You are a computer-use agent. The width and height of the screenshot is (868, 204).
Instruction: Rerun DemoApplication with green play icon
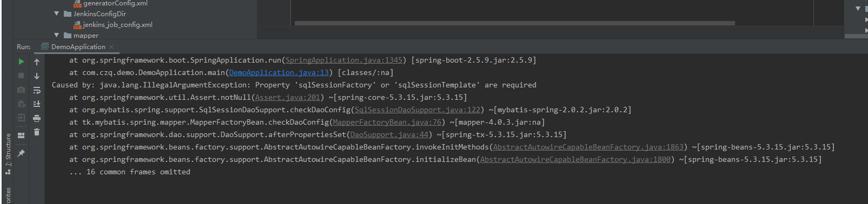(21, 62)
